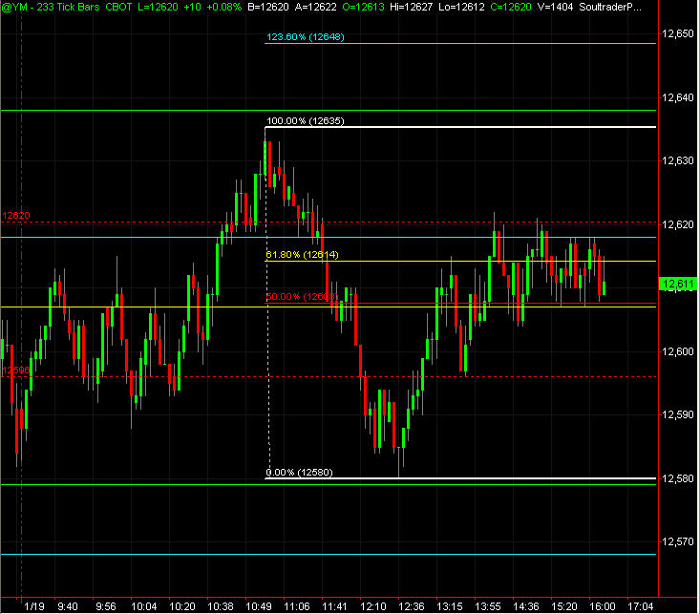Click the 61.80% (12614) retracement label
The height and width of the screenshot is (614, 700).
(x=302, y=255)
